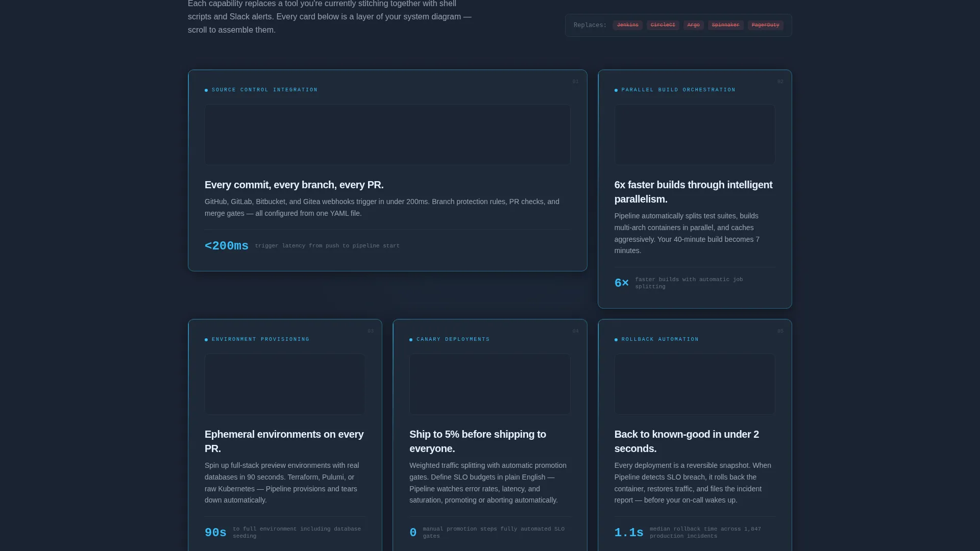Click card number 01 on Source Control card
This screenshot has width=980, height=551.
(x=575, y=82)
